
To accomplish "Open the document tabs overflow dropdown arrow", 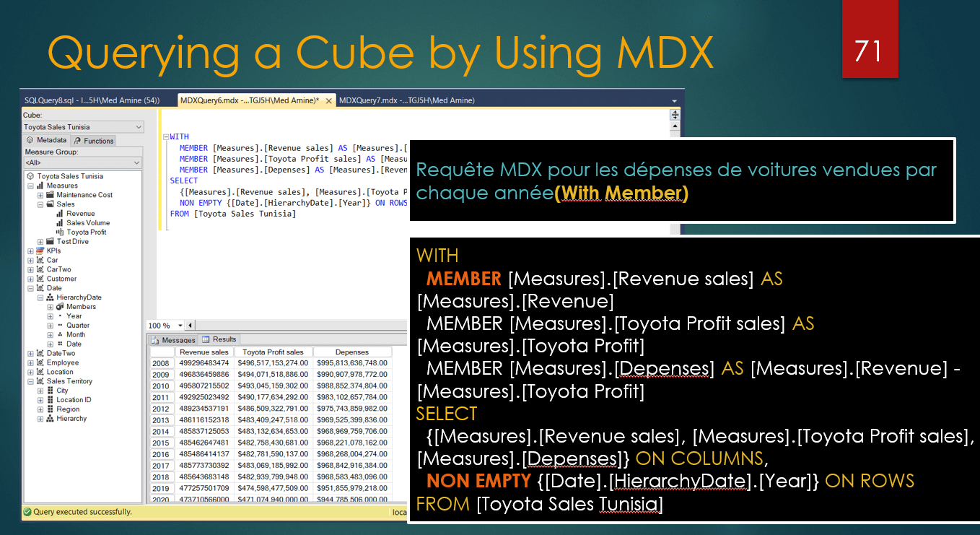I will pyautogui.click(x=675, y=101).
